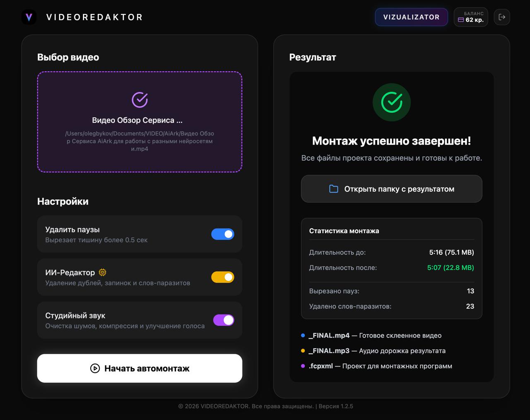Click Все файлы проекта сохранены text
The width and height of the screenshot is (530, 420).
point(392,158)
